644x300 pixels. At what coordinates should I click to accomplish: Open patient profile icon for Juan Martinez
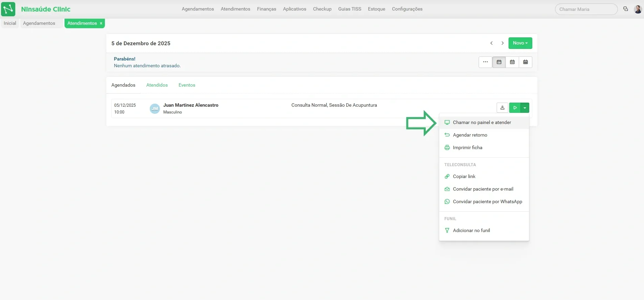coord(502,108)
